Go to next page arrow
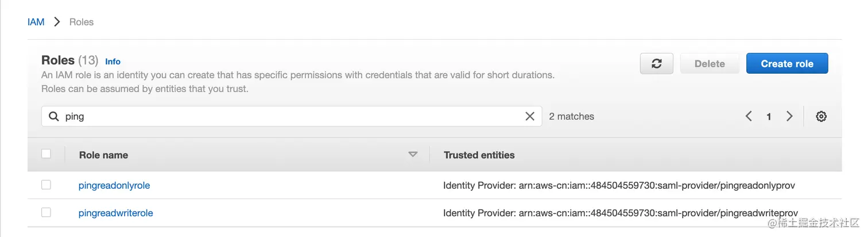The width and height of the screenshot is (868, 237). (x=789, y=116)
